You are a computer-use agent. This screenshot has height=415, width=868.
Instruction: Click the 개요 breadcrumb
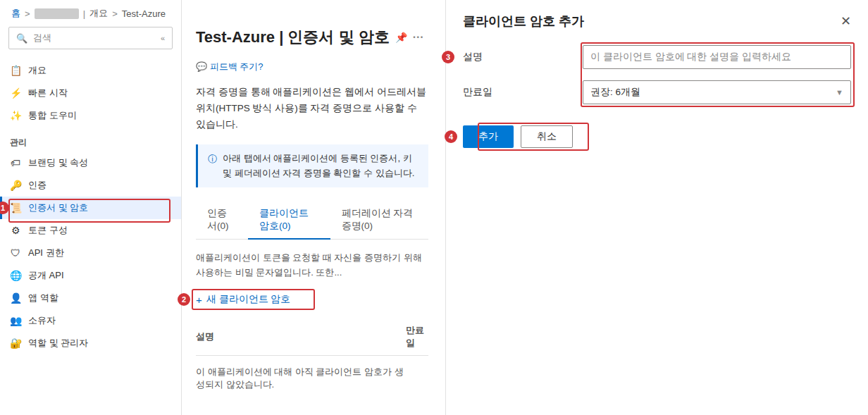(x=98, y=13)
